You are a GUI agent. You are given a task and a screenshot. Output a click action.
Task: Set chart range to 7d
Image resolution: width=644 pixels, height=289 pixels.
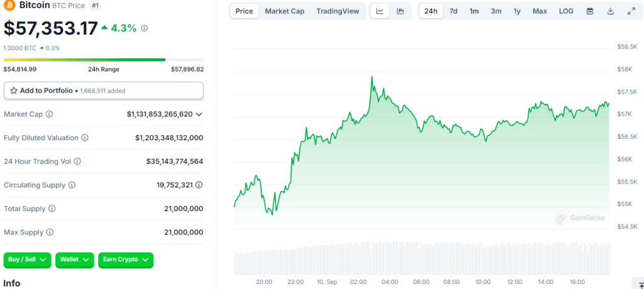(453, 11)
